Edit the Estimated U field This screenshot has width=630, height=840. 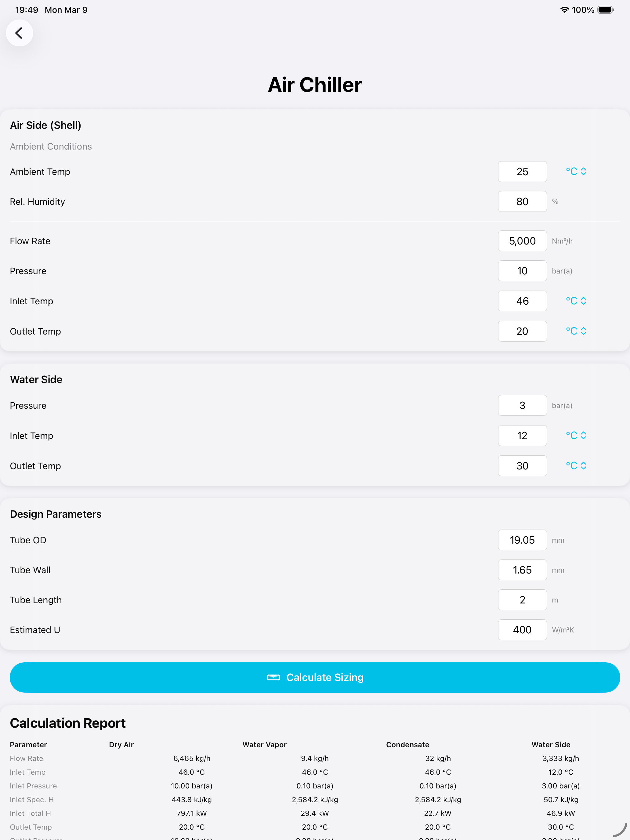pyautogui.click(x=522, y=630)
